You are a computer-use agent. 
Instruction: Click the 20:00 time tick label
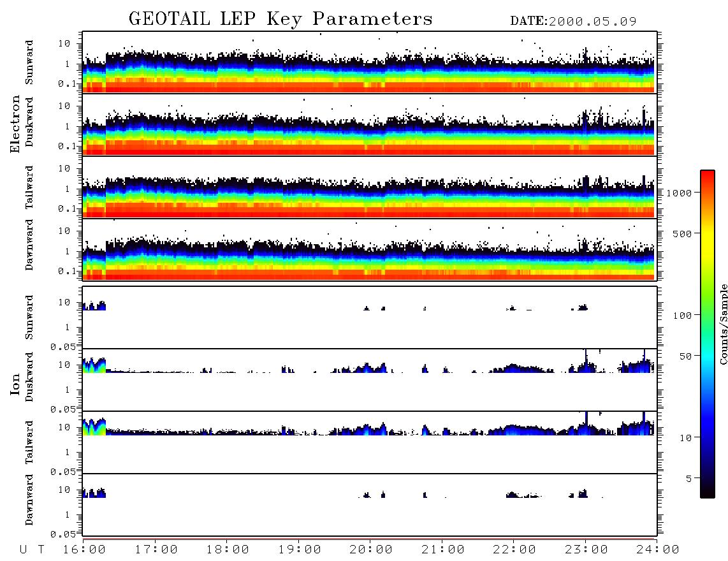tap(371, 550)
